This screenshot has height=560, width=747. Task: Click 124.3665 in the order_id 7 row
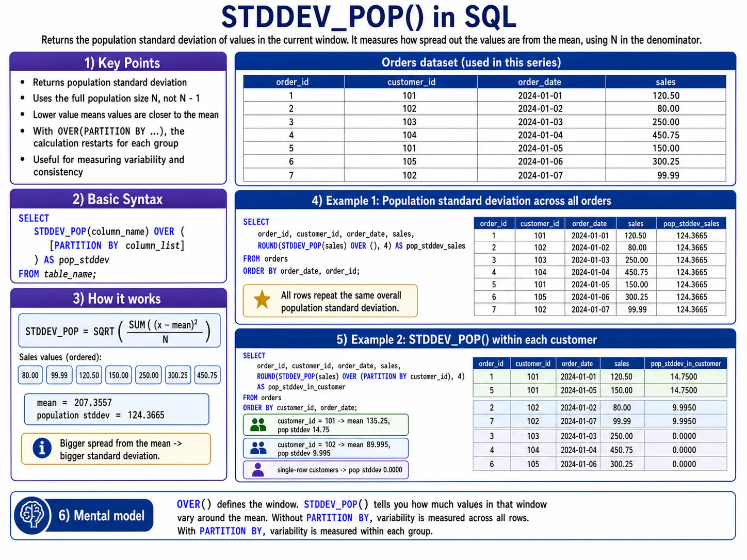(691, 309)
